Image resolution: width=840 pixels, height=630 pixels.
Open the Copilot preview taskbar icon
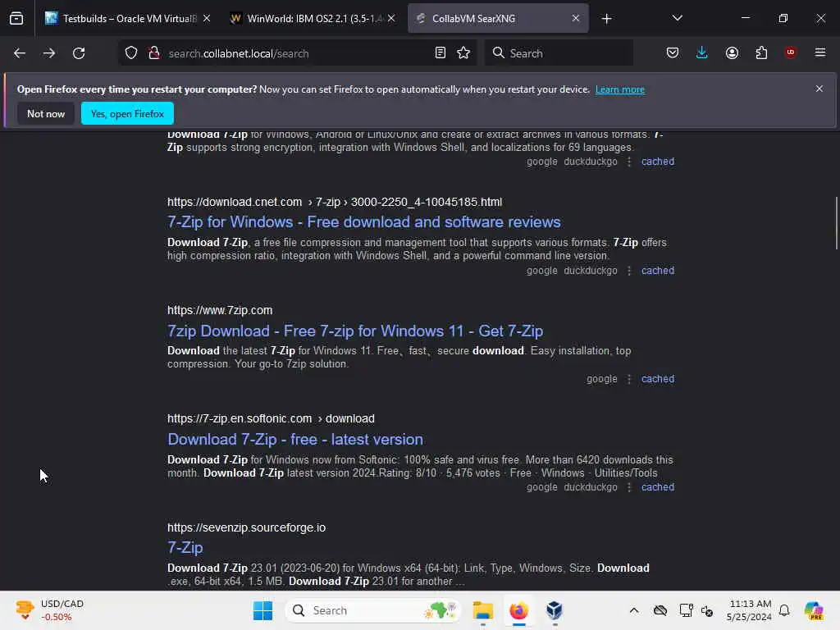(x=814, y=610)
